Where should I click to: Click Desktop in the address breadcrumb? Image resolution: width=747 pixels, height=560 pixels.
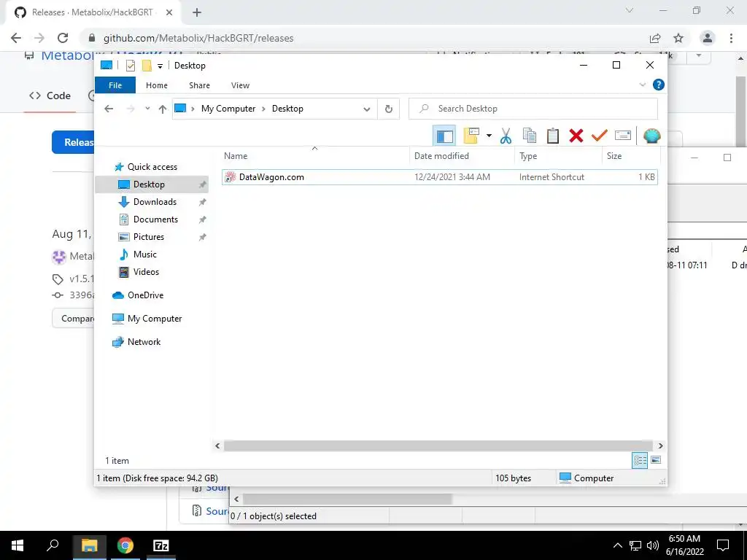(x=287, y=109)
